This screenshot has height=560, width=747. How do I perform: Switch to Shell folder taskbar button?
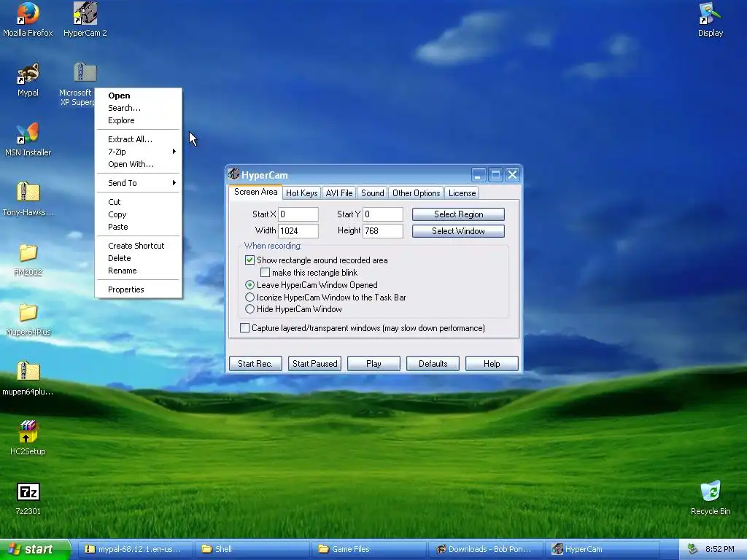click(252, 549)
